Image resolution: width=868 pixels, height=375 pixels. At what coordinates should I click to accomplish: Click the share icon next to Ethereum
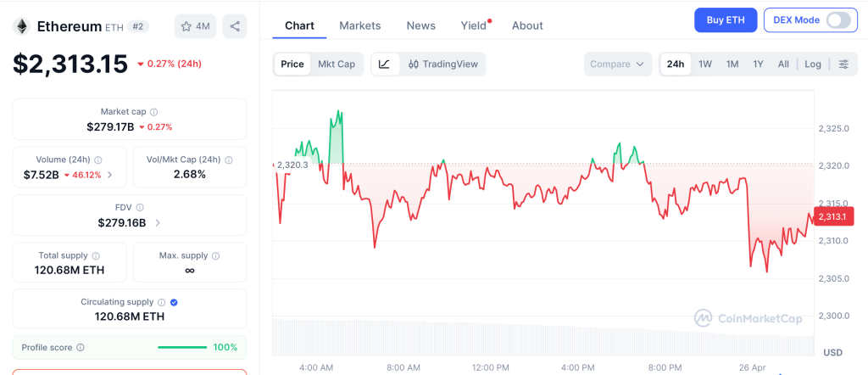click(235, 26)
